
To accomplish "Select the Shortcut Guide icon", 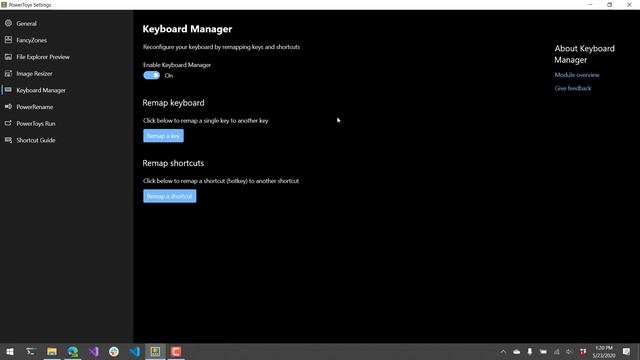I will [x=8, y=140].
